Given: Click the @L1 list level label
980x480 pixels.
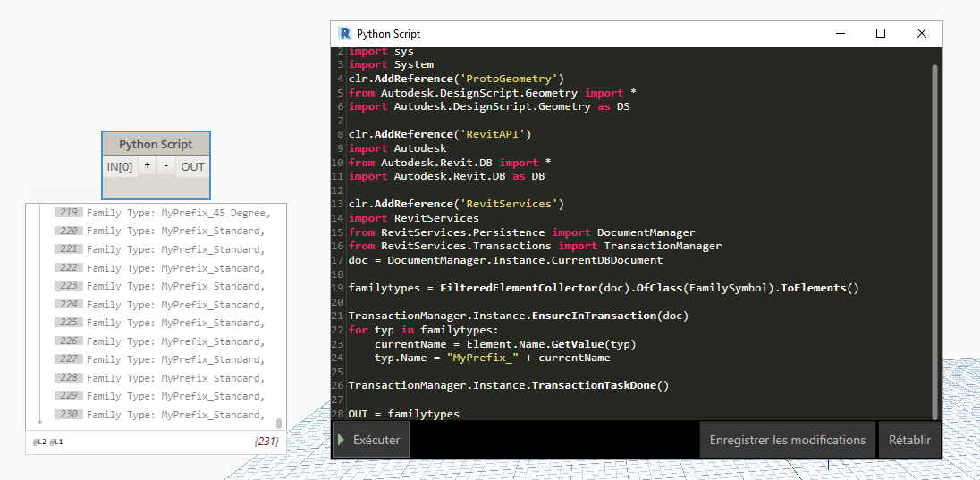Looking at the screenshot, I should click(56, 442).
